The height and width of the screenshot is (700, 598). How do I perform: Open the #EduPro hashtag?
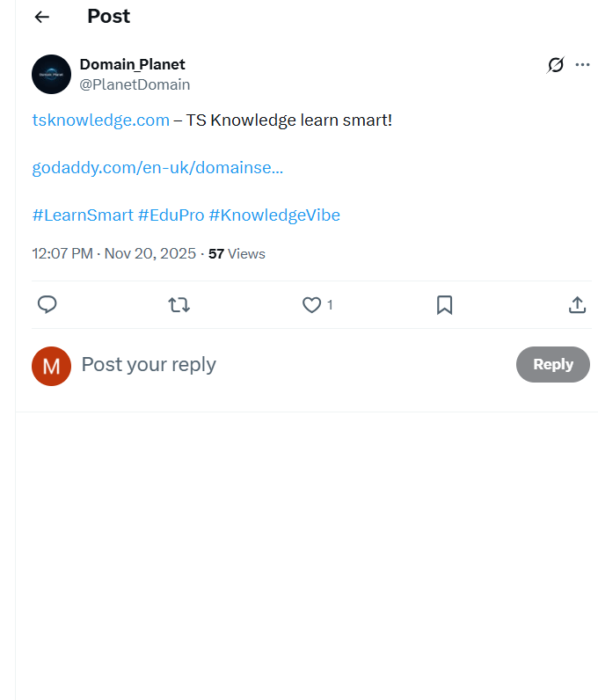click(171, 215)
